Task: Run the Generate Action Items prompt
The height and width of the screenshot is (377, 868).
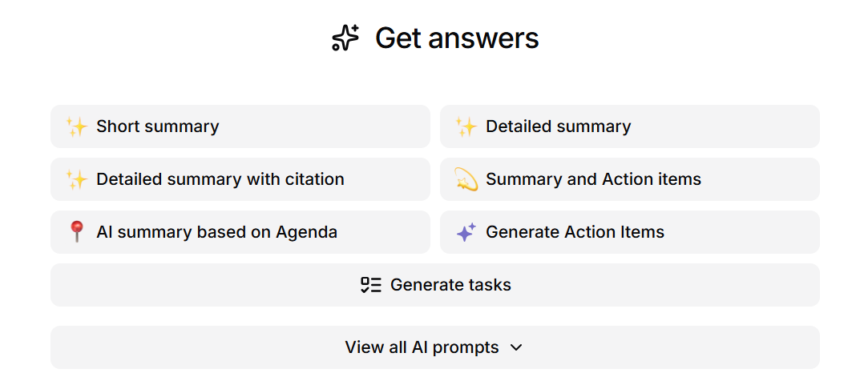Action: click(630, 232)
